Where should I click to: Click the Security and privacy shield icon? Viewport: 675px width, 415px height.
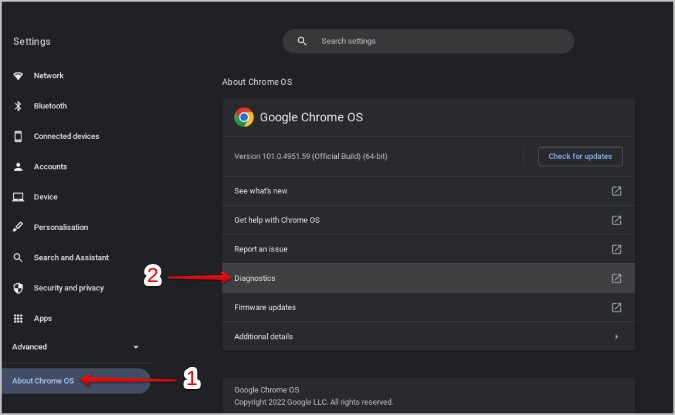click(17, 288)
